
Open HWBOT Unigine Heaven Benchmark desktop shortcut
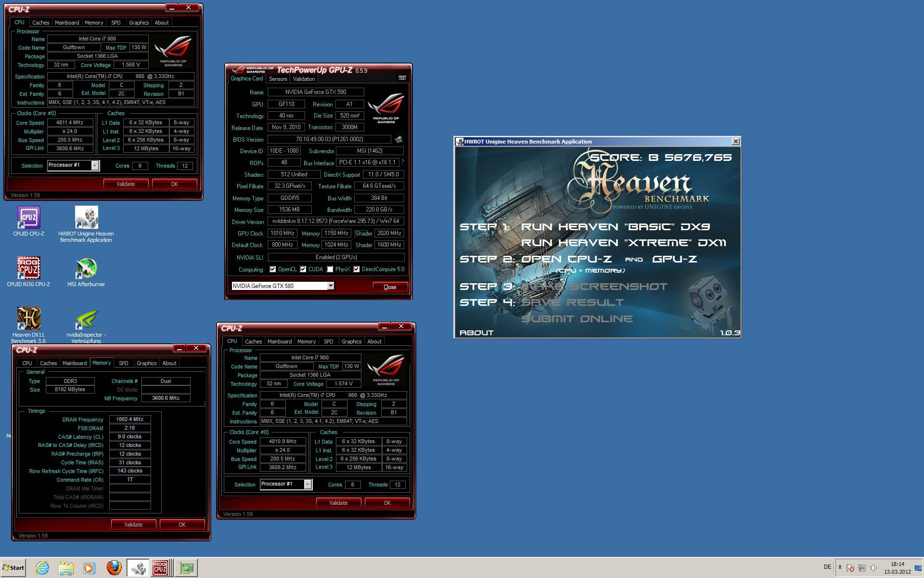tap(86, 224)
